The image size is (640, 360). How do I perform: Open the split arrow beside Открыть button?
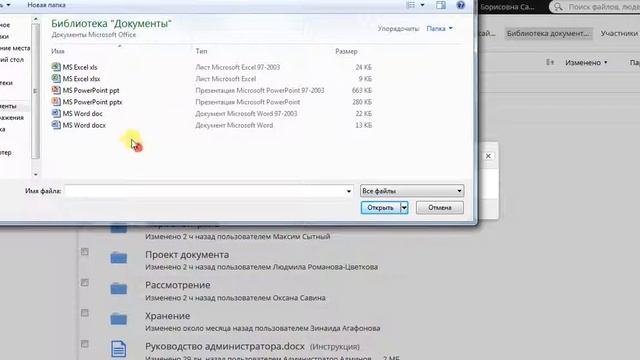click(404, 208)
